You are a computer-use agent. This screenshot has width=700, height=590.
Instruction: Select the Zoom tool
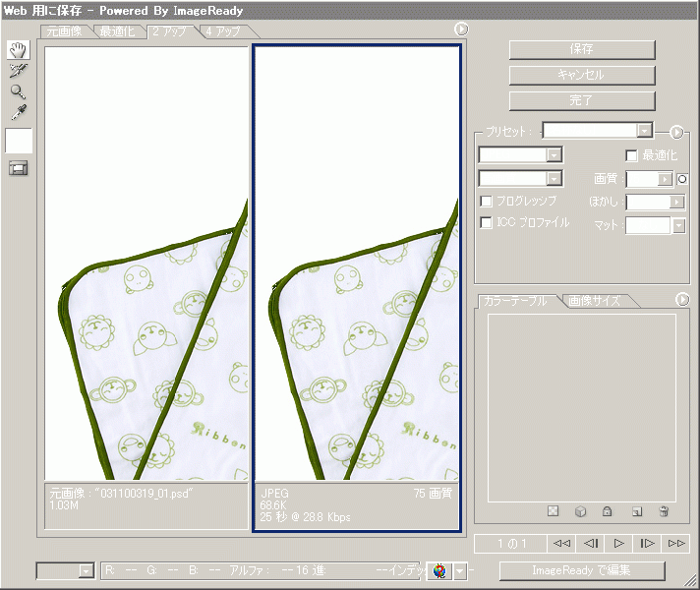pyautogui.click(x=19, y=91)
